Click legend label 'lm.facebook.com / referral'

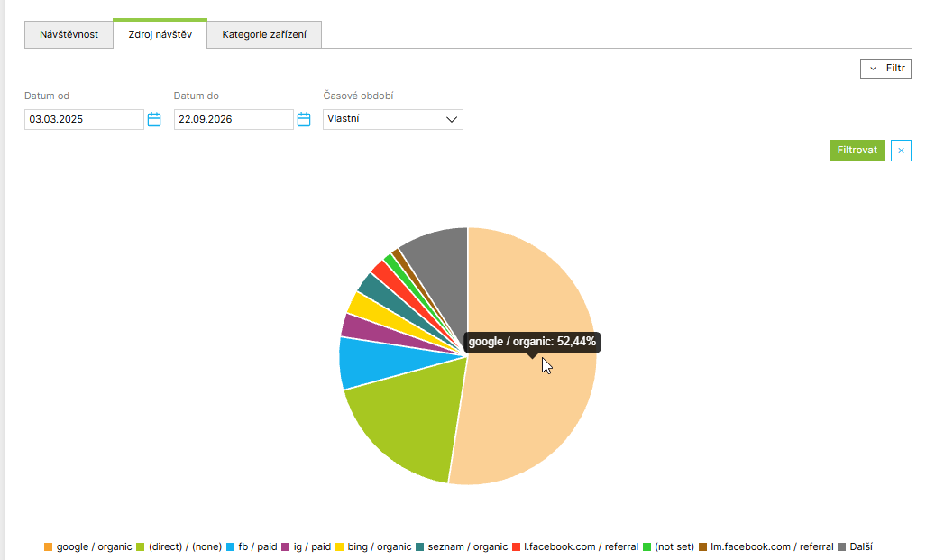click(x=772, y=547)
